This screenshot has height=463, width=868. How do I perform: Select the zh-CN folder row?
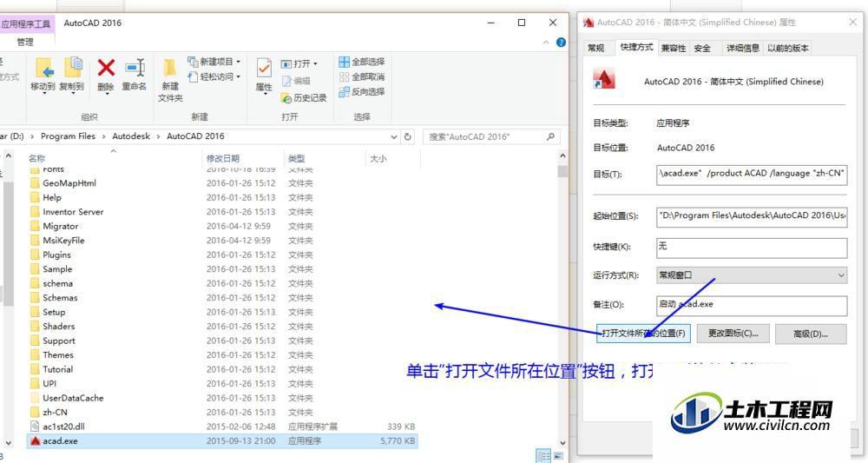point(223,413)
